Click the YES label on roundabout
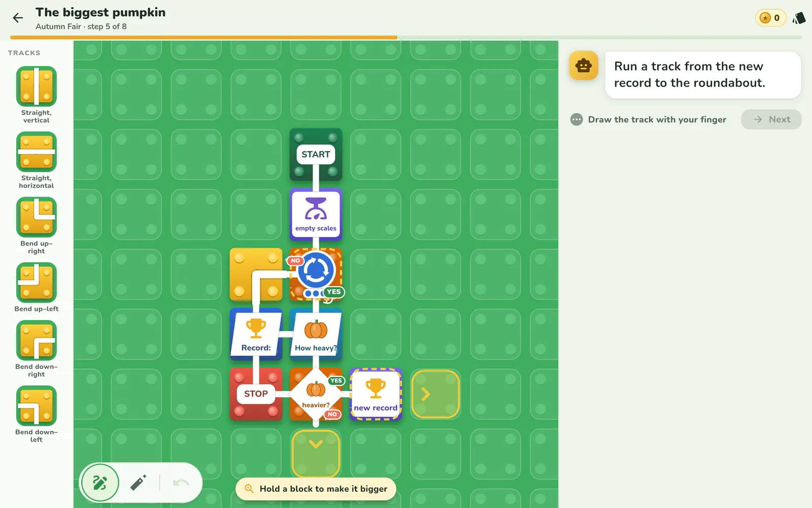 click(x=333, y=292)
